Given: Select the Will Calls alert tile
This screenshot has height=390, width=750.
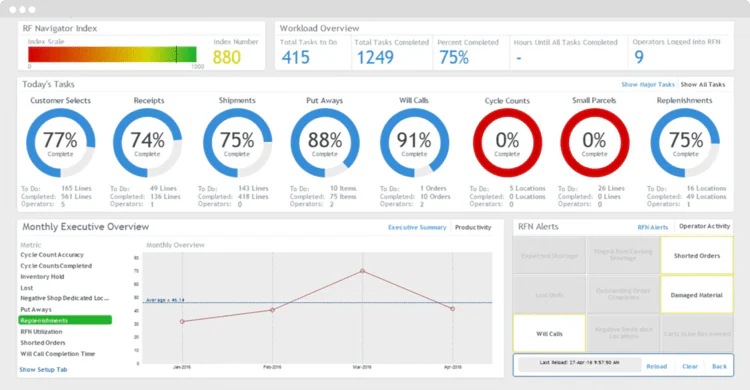Looking at the screenshot, I should coord(549,334).
